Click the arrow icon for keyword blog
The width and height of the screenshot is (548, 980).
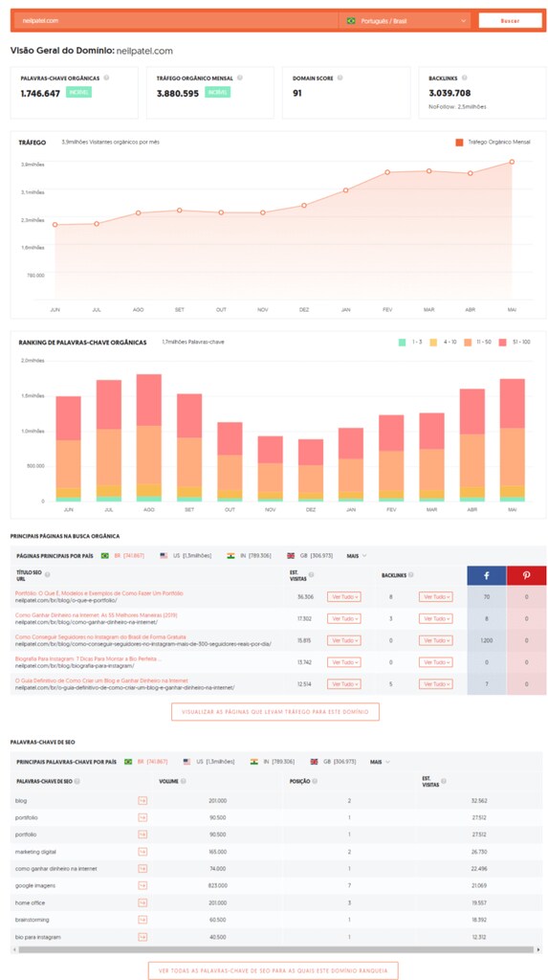pos(142,801)
